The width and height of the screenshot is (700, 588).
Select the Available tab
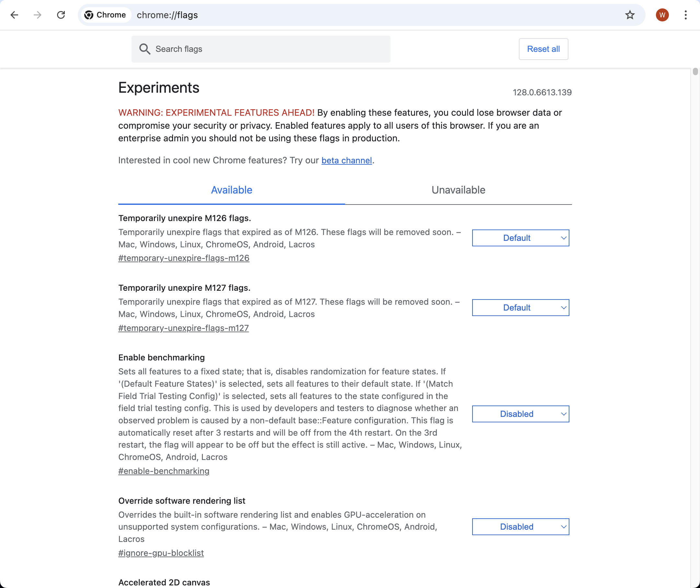pyautogui.click(x=232, y=190)
